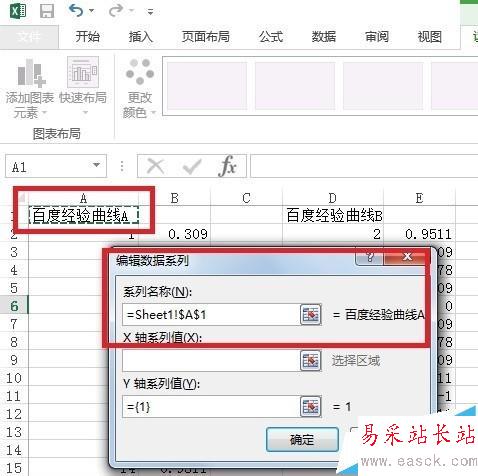
Task: Switch to the 数据 ribbon tab
Action: [324, 36]
